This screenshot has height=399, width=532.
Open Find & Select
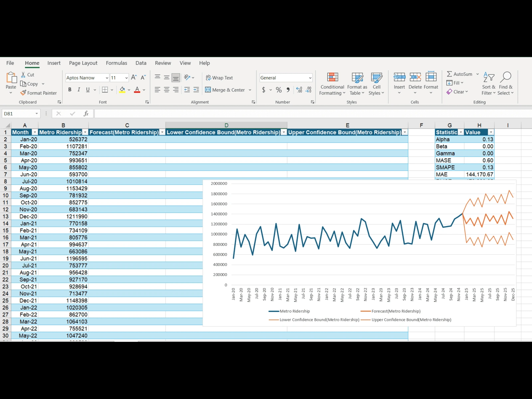coord(505,83)
